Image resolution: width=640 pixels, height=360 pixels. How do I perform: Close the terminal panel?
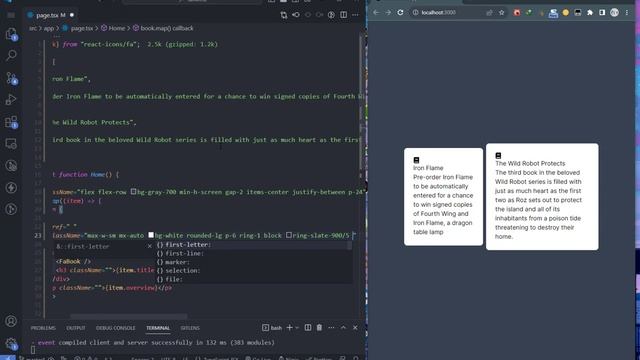(355, 327)
